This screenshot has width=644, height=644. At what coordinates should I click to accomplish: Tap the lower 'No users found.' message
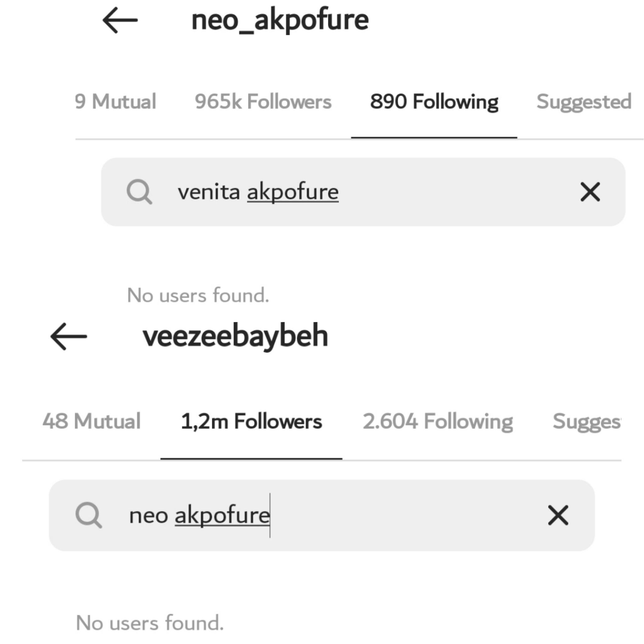(150, 623)
